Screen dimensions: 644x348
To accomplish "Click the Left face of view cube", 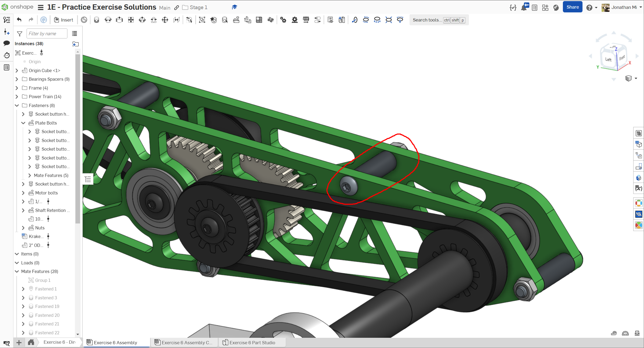I will click(608, 59).
